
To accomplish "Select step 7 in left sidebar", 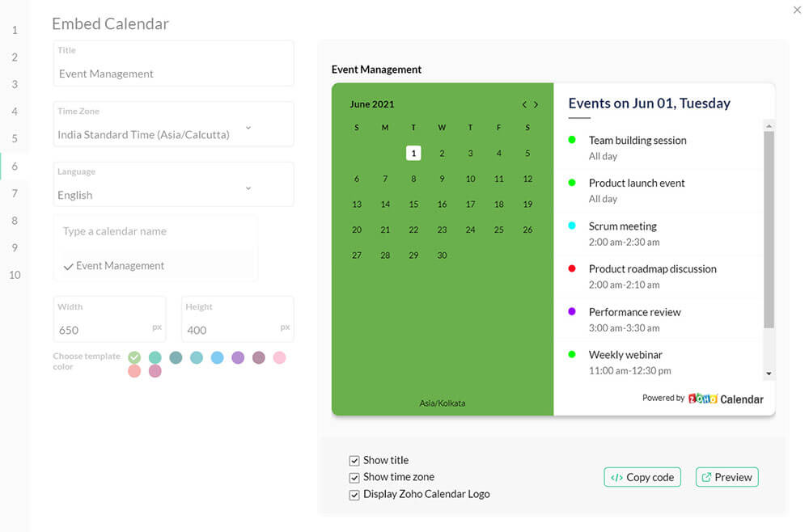I will (x=15, y=193).
